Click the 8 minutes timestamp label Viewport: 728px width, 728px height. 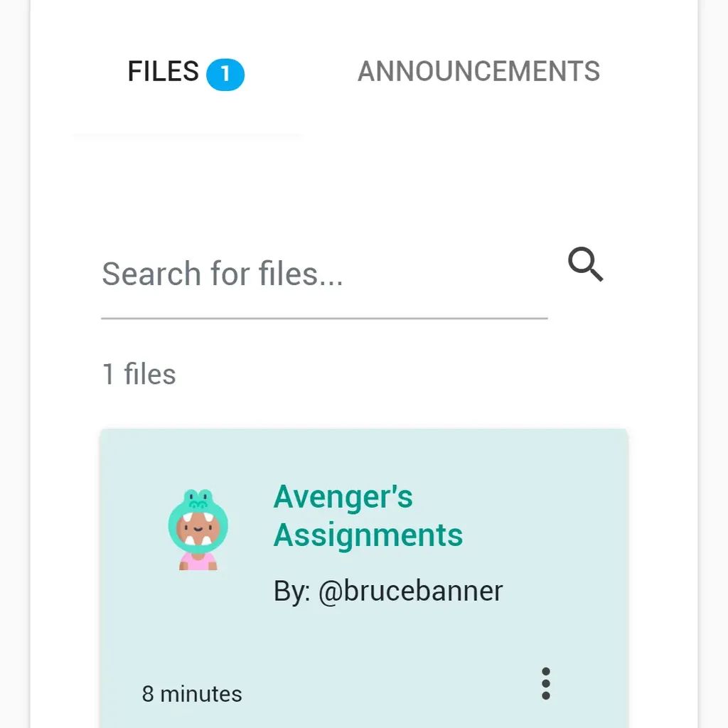pos(191,693)
